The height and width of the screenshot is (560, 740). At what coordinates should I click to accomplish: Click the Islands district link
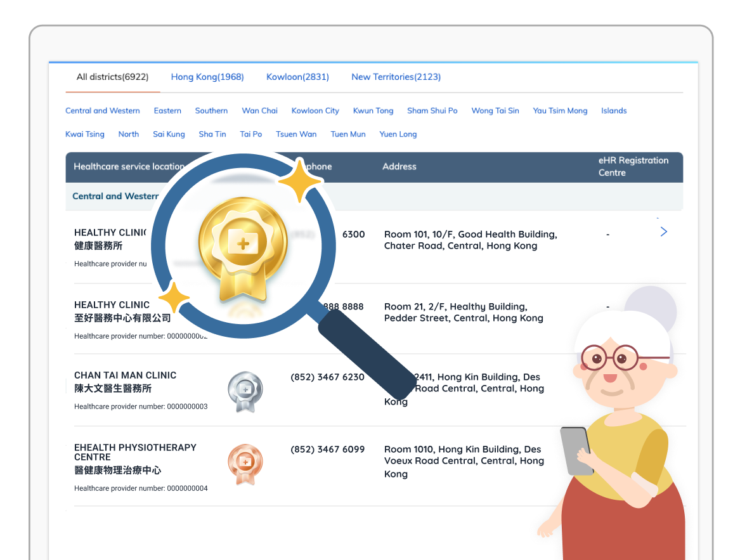pos(614,110)
